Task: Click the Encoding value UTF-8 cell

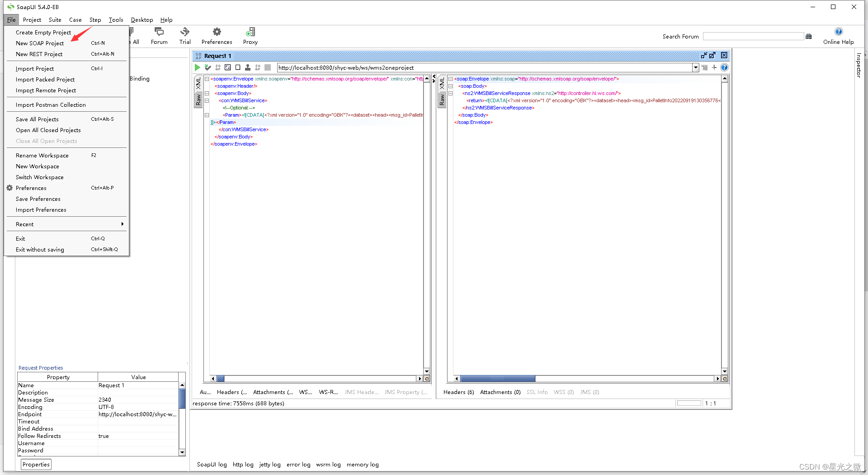Action: pos(138,407)
